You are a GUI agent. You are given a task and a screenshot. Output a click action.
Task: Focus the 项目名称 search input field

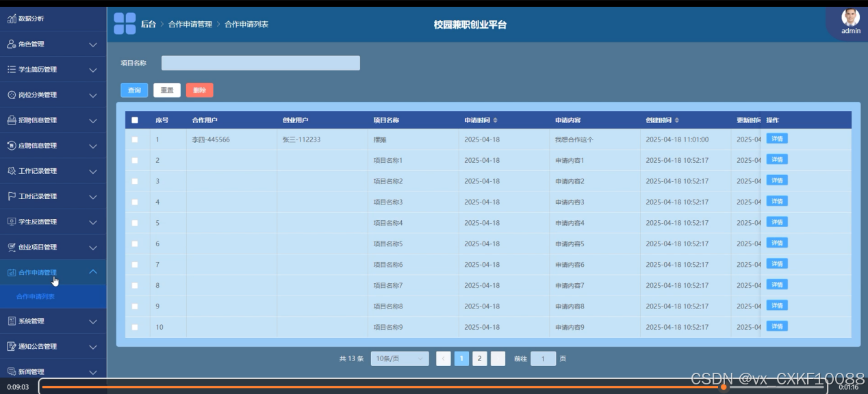click(261, 63)
